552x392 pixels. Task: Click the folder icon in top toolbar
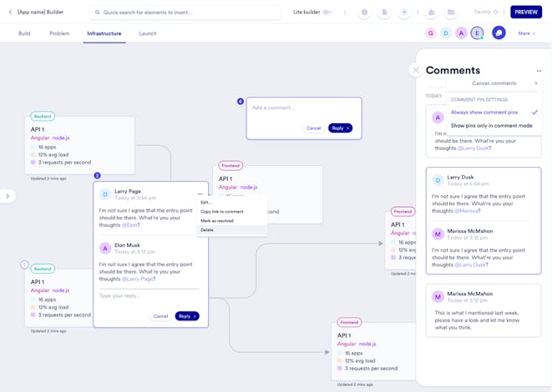tap(451, 13)
